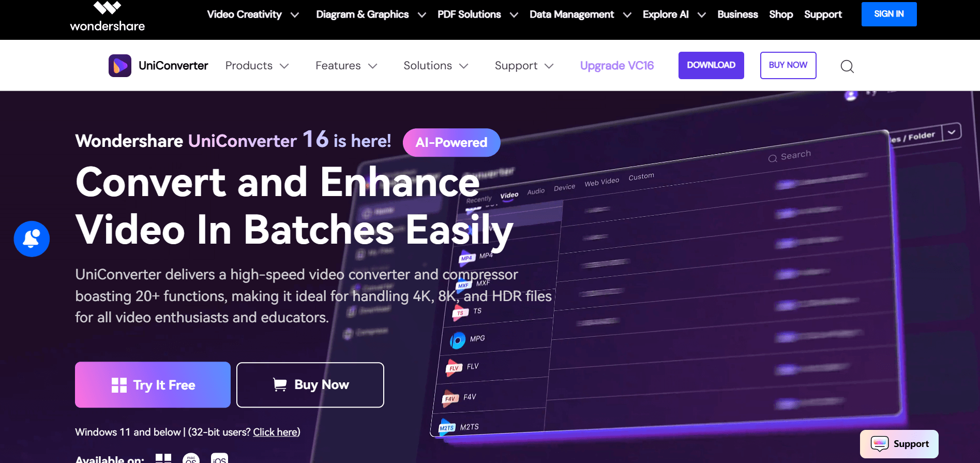Click the Buy Now cart button
Image resolution: width=980 pixels, height=463 pixels.
310,385
